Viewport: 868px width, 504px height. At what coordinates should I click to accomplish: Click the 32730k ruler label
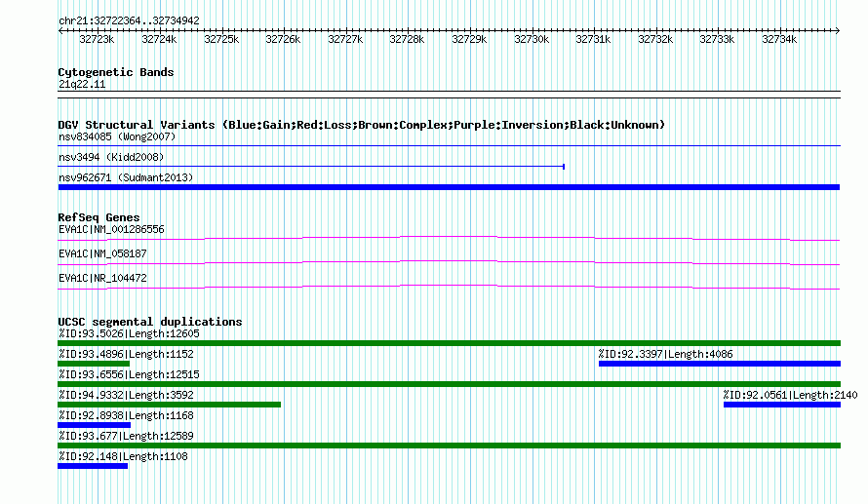click(x=532, y=39)
